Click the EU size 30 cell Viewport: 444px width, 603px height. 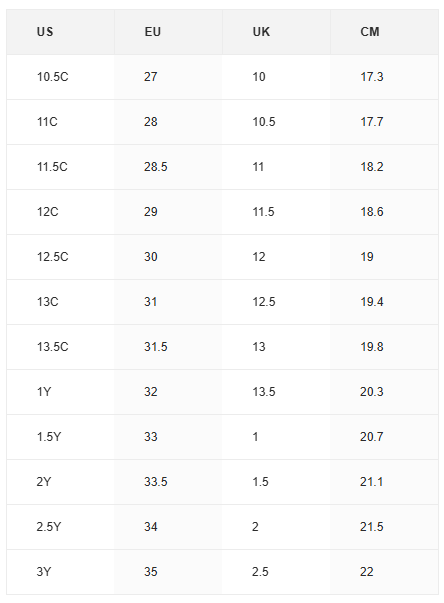(168, 257)
